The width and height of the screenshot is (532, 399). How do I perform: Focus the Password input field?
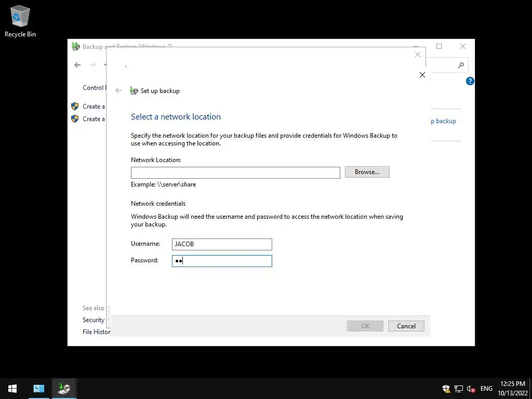[222, 261]
